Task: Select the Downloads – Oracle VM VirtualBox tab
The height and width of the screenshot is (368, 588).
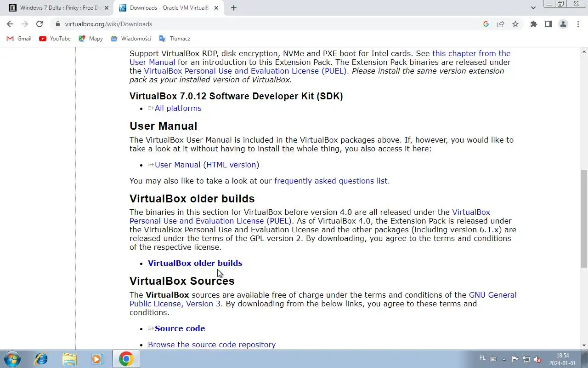Action: coord(168,8)
